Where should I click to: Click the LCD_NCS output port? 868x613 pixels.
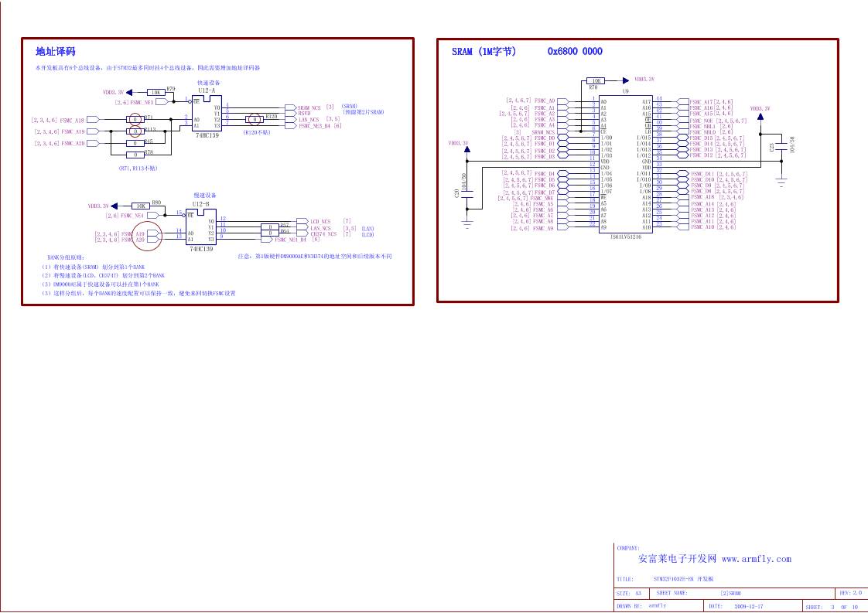pos(320,222)
